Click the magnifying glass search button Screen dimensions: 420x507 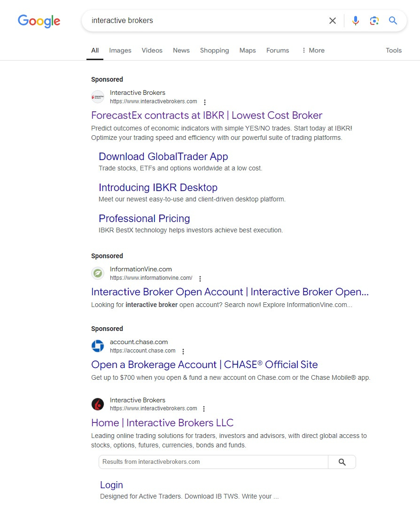point(393,21)
